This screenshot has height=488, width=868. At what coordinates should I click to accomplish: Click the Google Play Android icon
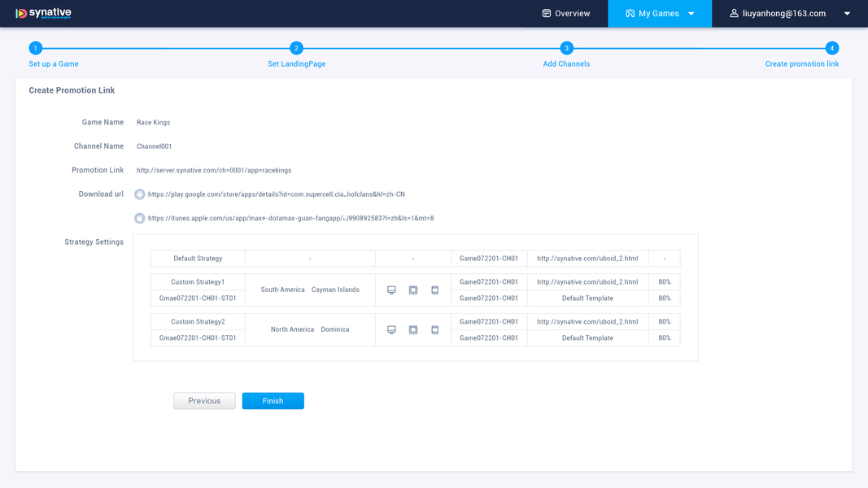[x=139, y=194]
